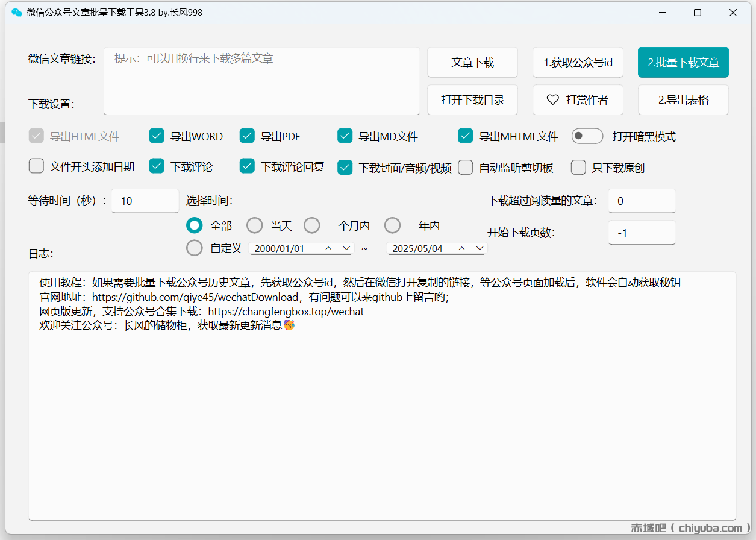
Task: Enable 只下载原创 checkbox
Action: (578, 167)
